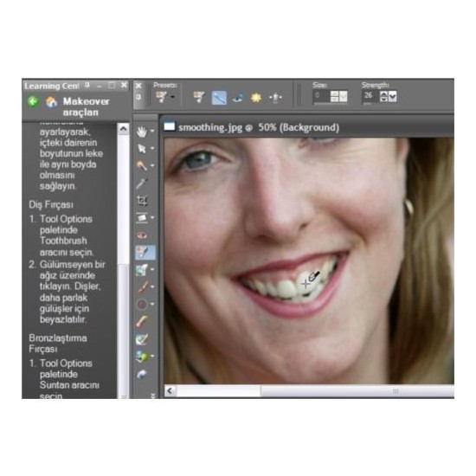
Task: Click the 'Diş Fırçası' section heading
Action: 51,205
